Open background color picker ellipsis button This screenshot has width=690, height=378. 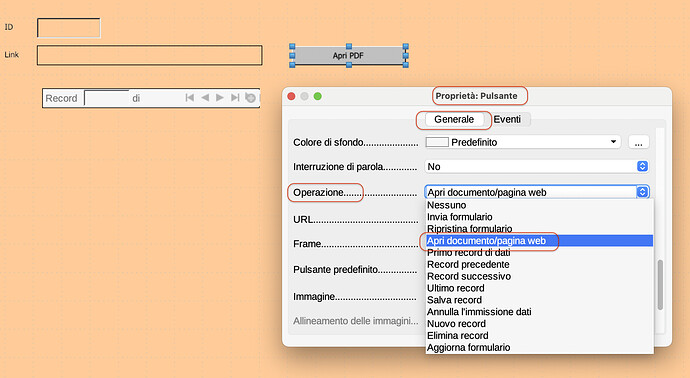pyautogui.click(x=639, y=142)
